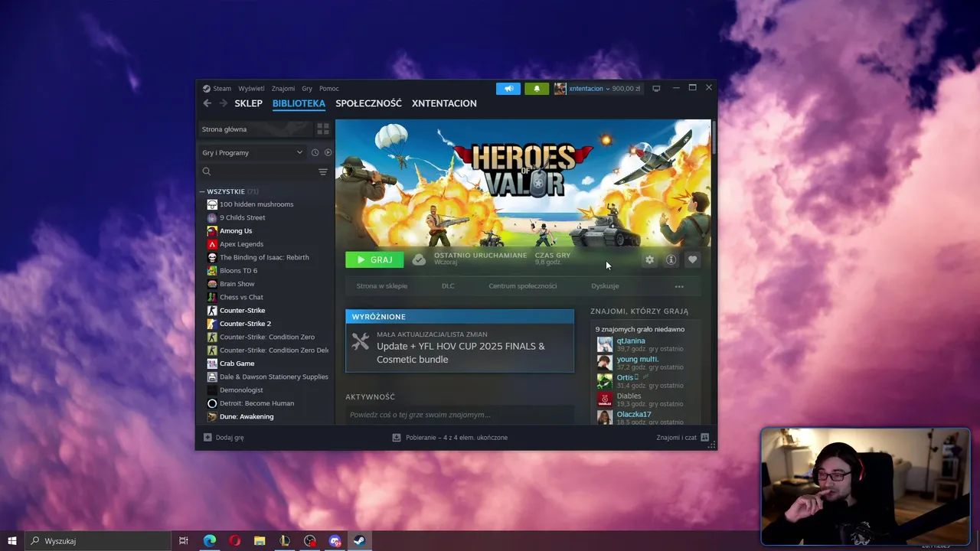Open Strona w sklepie link
980x551 pixels.
(x=382, y=286)
